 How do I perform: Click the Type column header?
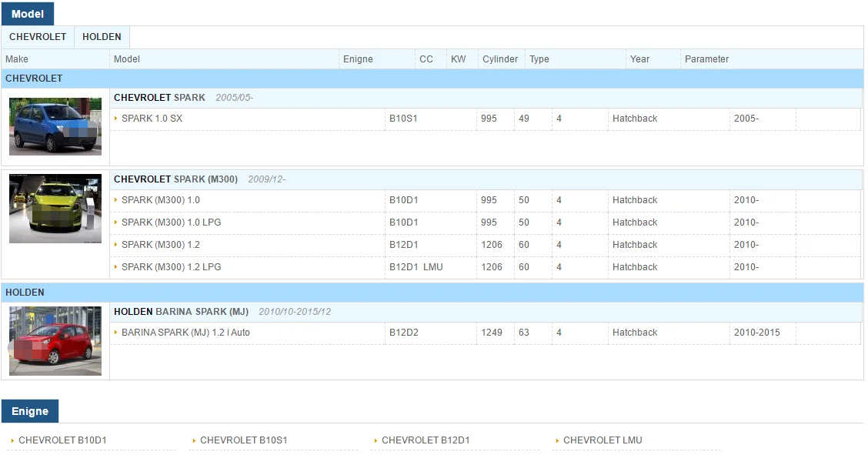tap(539, 59)
